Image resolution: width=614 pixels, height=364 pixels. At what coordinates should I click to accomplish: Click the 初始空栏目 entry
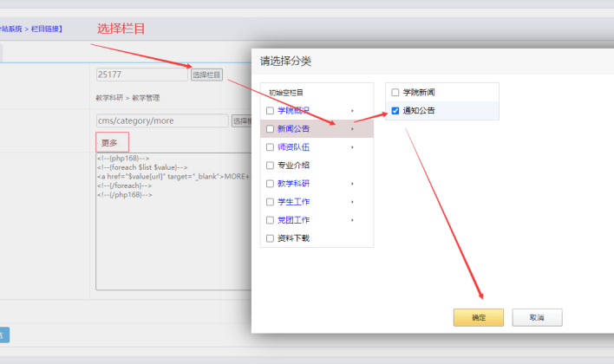coord(286,93)
